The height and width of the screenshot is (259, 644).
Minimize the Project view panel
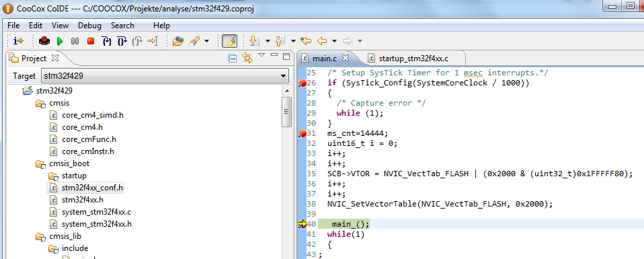[x=275, y=55]
